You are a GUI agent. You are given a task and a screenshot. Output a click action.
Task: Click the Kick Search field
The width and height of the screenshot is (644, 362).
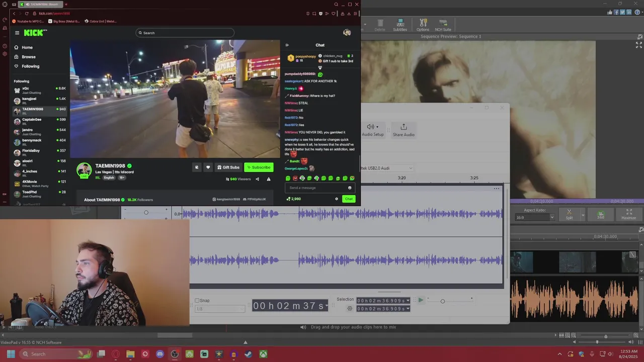185,33
